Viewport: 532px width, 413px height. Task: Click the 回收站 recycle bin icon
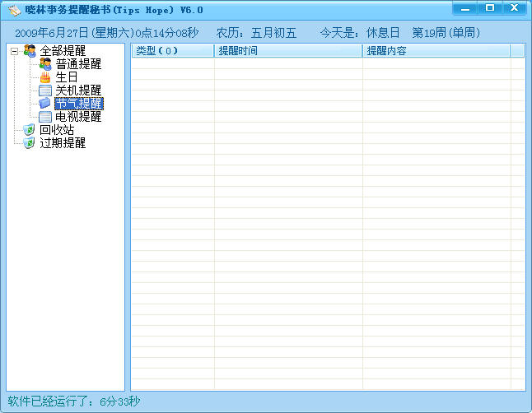click(29, 129)
